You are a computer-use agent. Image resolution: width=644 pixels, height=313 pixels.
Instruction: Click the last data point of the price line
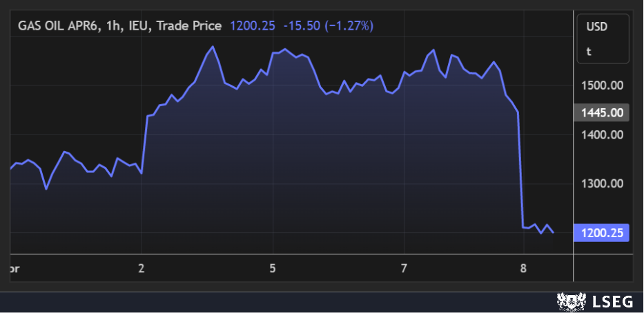tap(554, 233)
